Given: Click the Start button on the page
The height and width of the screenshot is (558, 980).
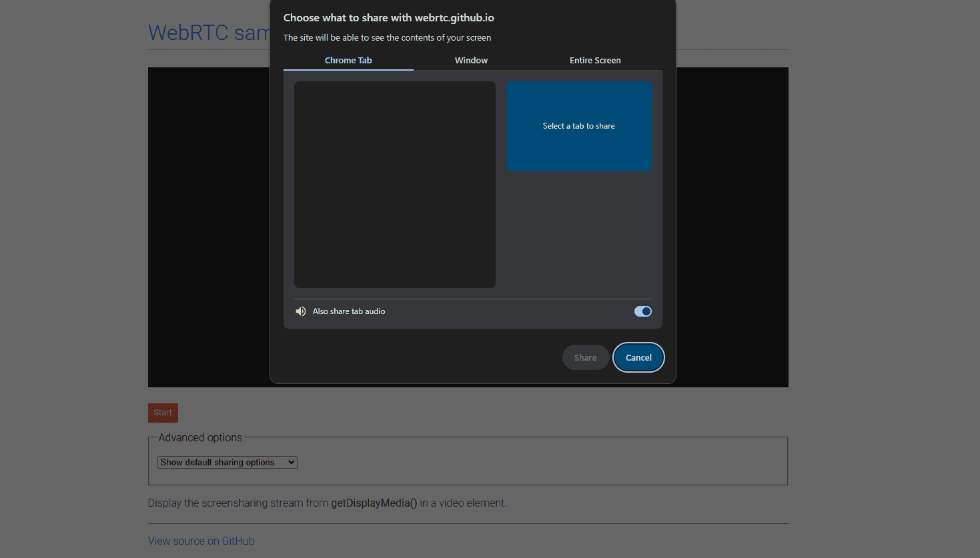Looking at the screenshot, I should click(163, 413).
